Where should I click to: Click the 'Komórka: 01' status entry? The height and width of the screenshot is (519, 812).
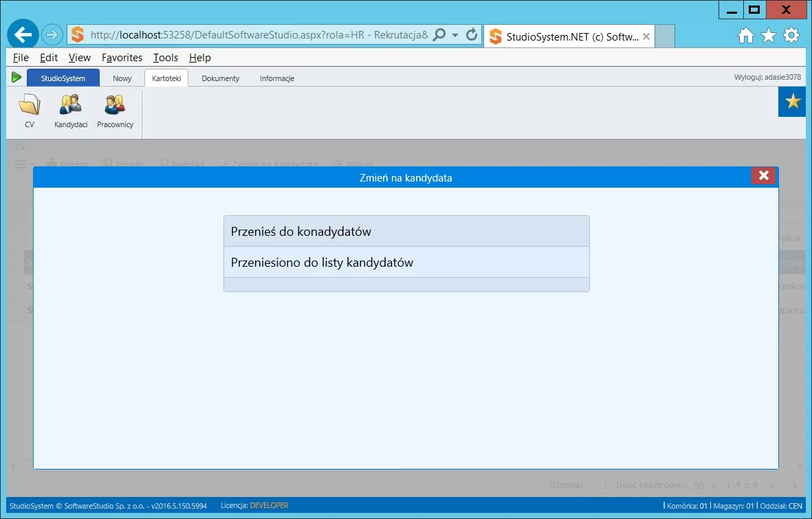(687, 506)
